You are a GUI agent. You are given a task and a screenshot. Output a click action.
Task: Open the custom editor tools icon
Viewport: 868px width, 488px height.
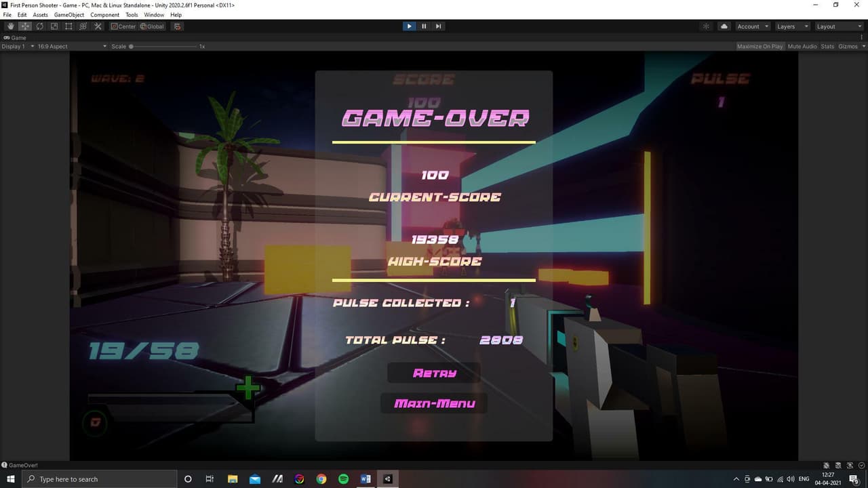coord(98,26)
